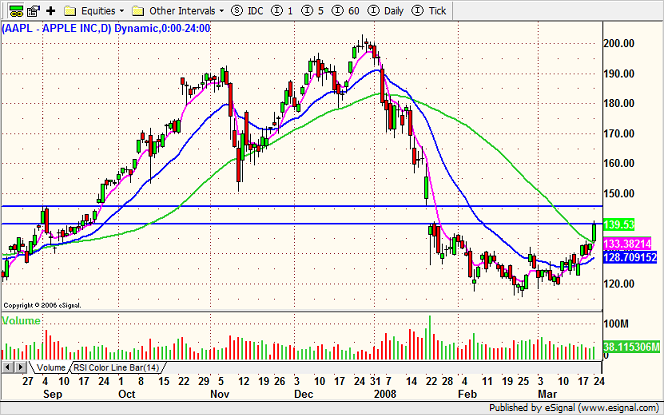Click the blue 128.709152 moving average label
664x415 pixels.
point(630,257)
